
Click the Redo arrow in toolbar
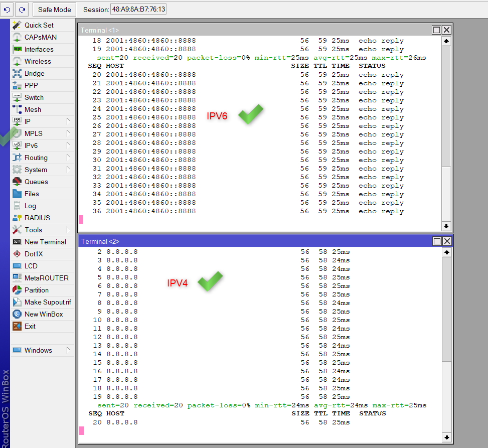click(x=22, y=10)
